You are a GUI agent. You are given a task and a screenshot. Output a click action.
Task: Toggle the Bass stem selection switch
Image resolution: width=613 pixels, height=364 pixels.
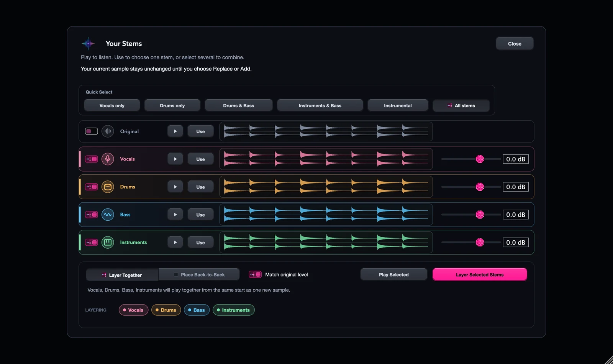coord(91,215)
